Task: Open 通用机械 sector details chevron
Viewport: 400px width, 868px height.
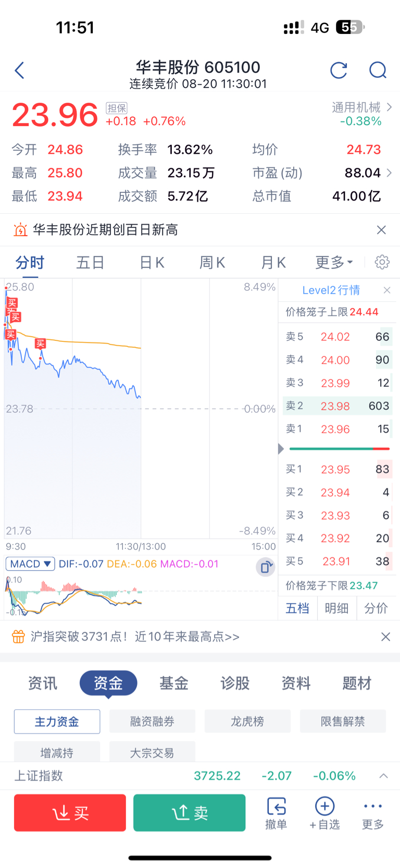Action: 390,107
